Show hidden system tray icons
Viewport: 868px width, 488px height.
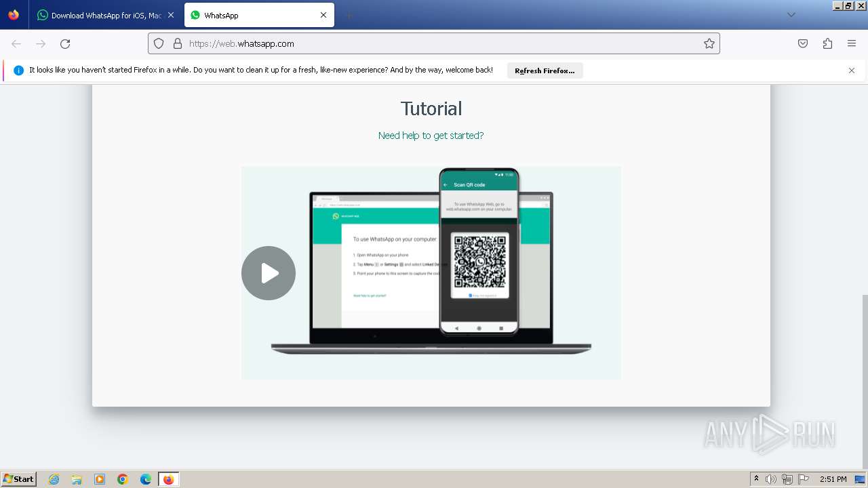(x=756, y=479)
